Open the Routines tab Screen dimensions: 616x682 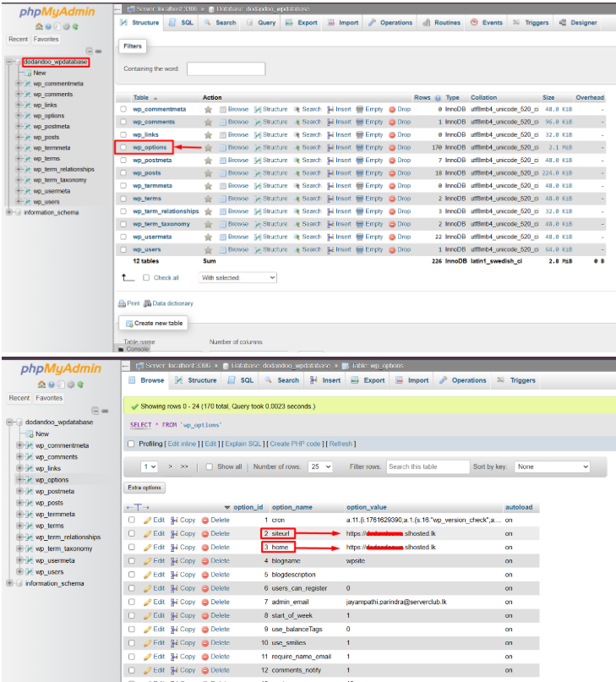[442, 23]
